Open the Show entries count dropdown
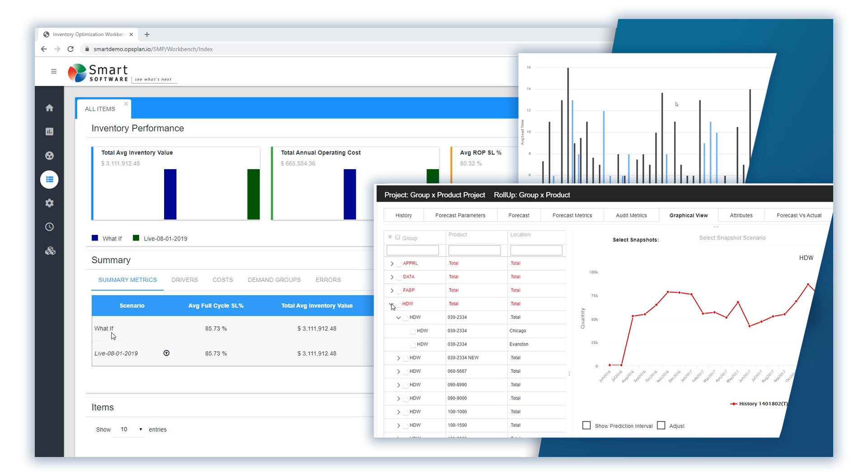 pyautogui.click(x=131, y=429)
